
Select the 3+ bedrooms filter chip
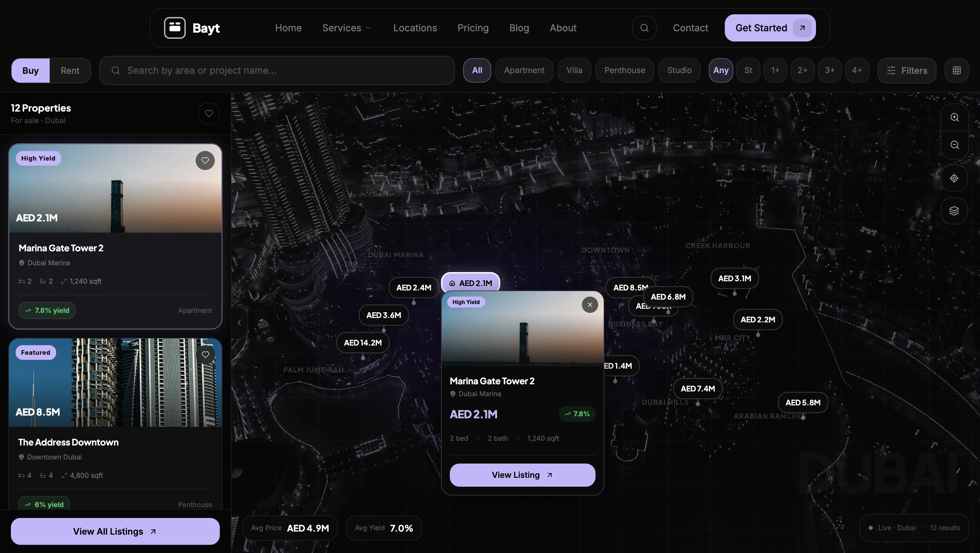(x=830, y=70)
